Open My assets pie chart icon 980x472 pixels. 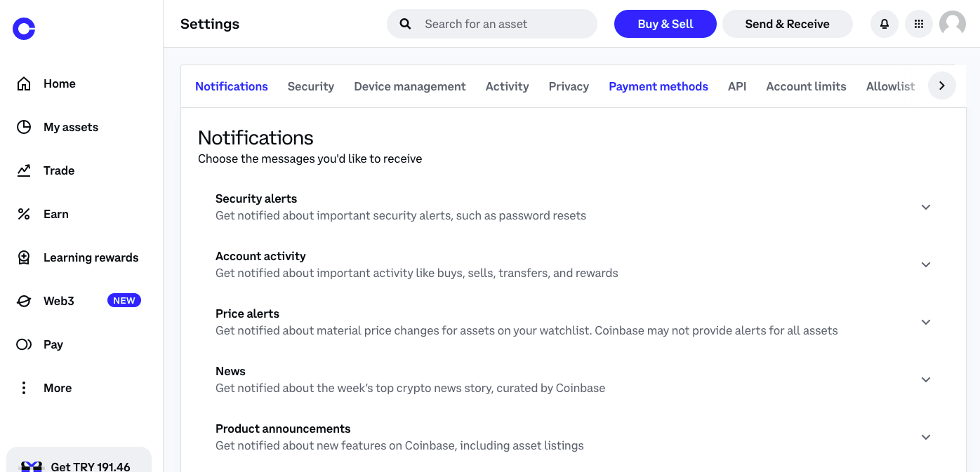tap(24, 127)
